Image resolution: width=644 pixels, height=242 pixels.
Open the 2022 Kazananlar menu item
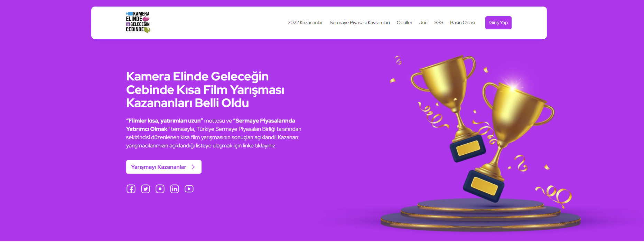point(305,23)
